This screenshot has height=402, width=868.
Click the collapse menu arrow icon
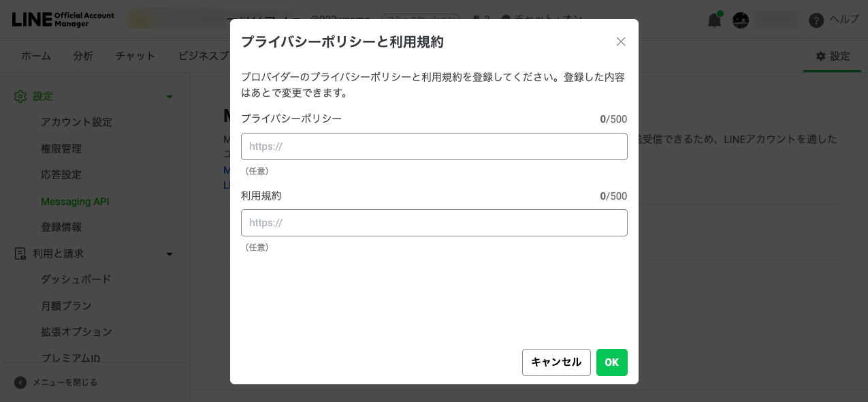(x=20, y=382)
